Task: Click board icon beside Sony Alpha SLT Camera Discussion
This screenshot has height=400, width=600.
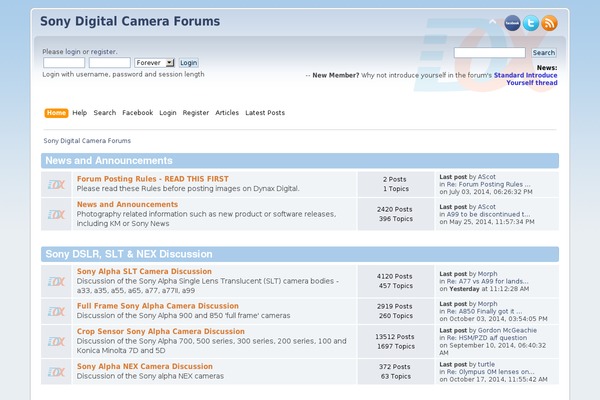Action: coord(56,282)
